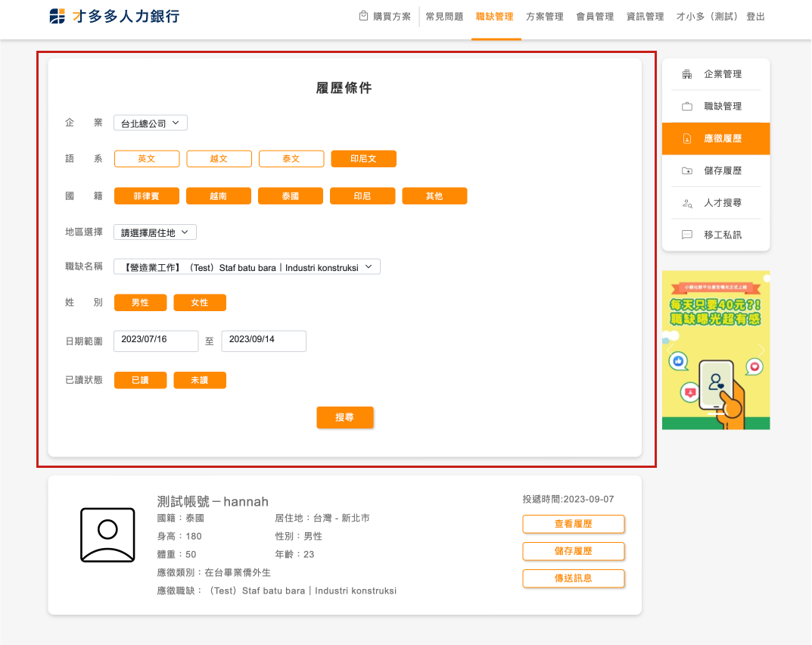Click the 人才搜尋 person search icon

pyautogui.click(x=687, y=203)
